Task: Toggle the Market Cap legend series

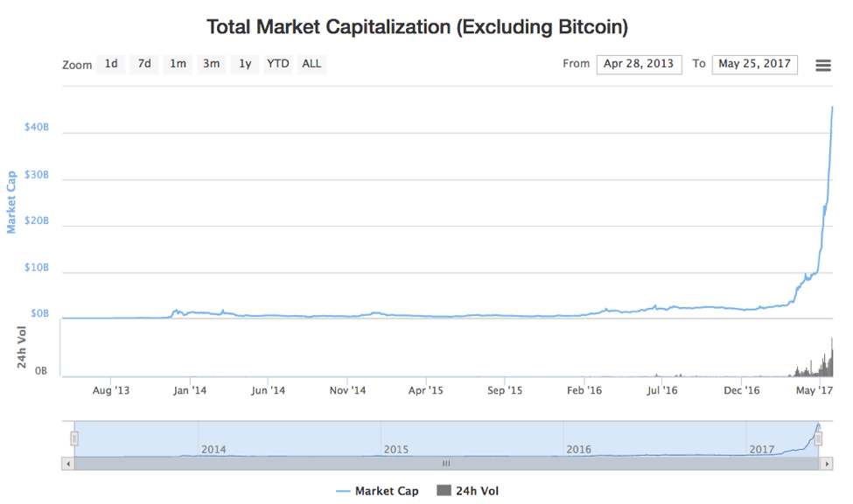Action: (x=377, y=491)
